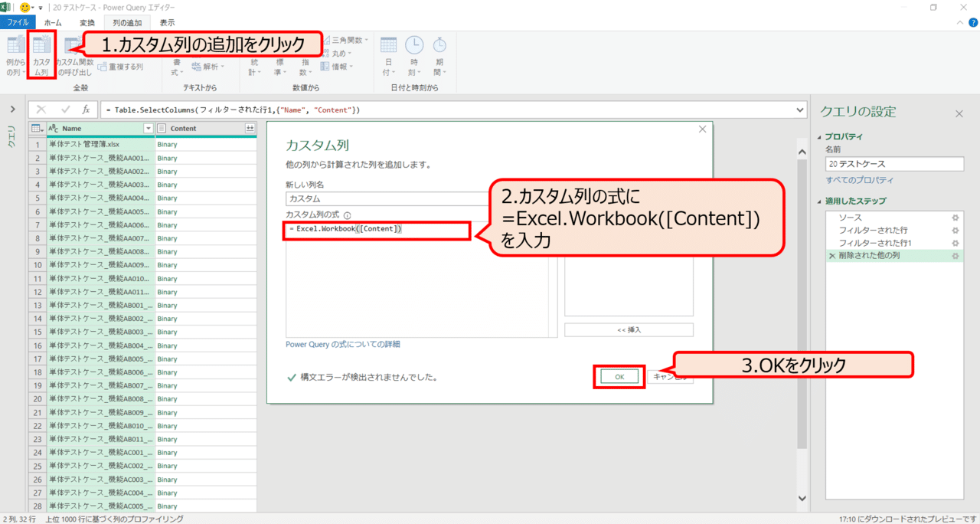
Task: Collapse the プロパティ section triangle
Action: [820, 136]
